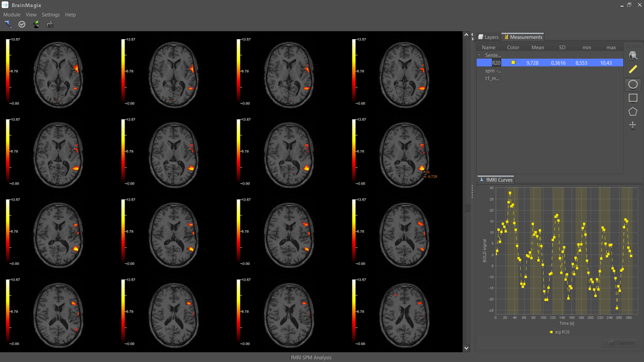Open the View menu
The width and height of the screenshot is (644, 362).
[31, 14]
